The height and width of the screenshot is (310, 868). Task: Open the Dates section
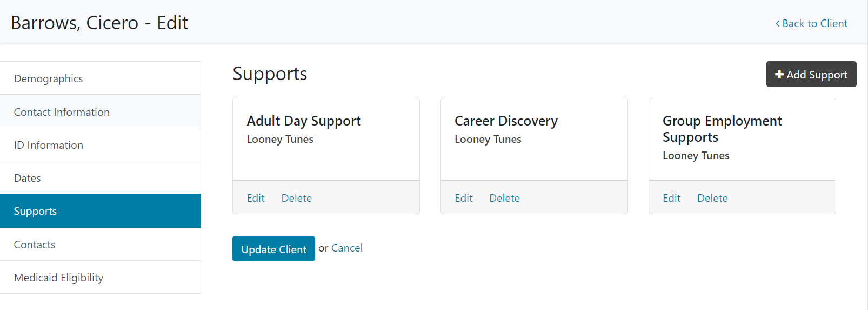28,178
